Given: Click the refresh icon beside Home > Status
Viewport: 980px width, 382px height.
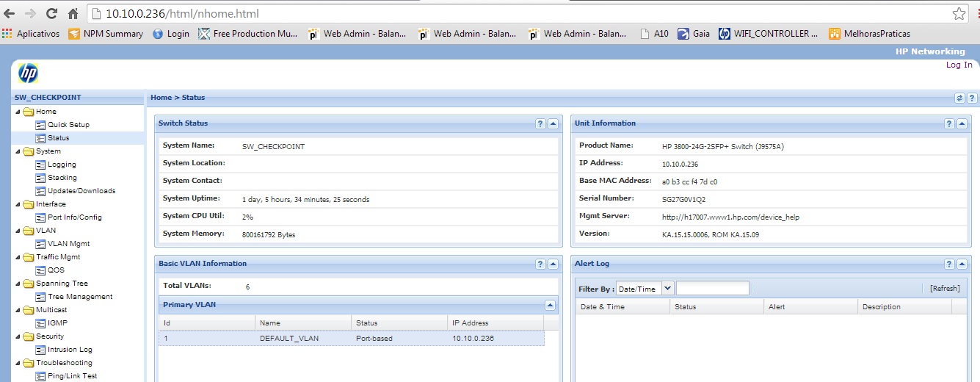Looking at the screenshot, I should point(959,98).
